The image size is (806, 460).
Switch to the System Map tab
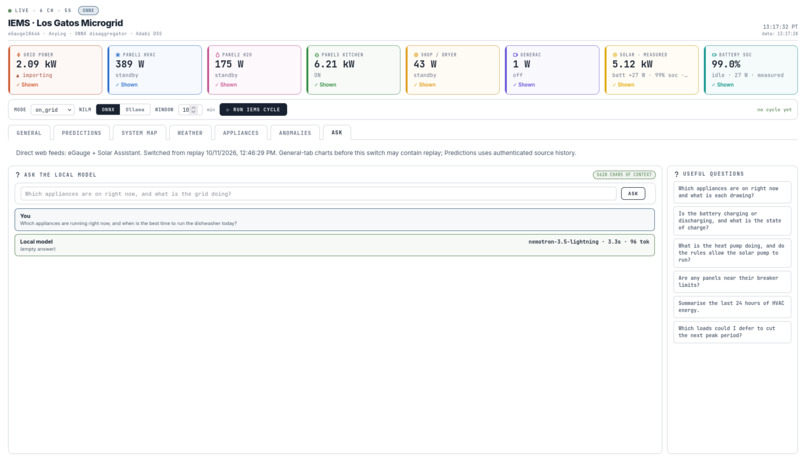(x=139, y=133)
